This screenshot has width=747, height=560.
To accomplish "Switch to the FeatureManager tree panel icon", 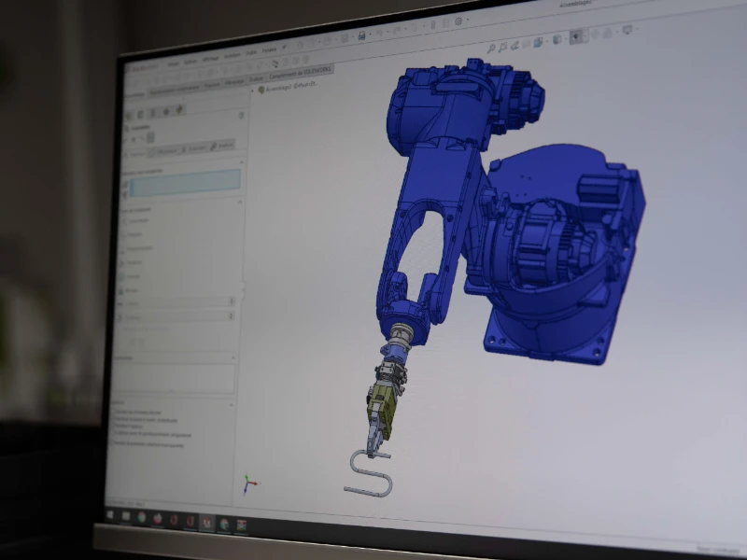I will (129, 115).
